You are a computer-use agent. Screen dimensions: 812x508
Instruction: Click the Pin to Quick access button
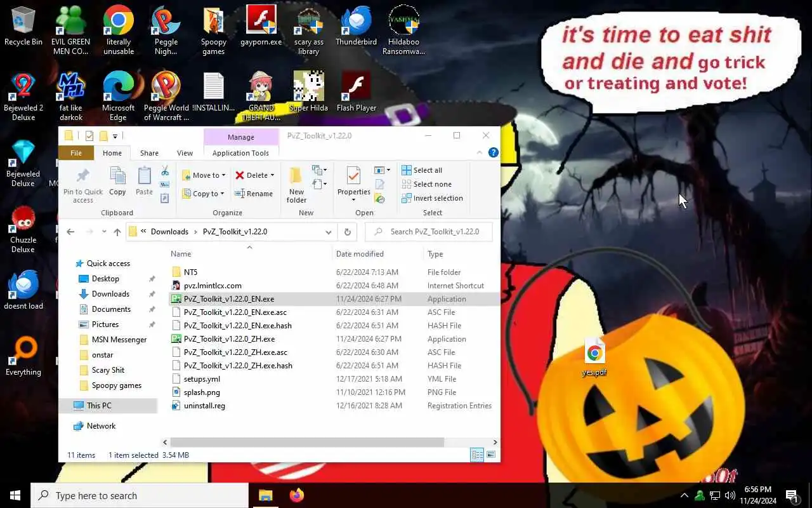point(83,185)
